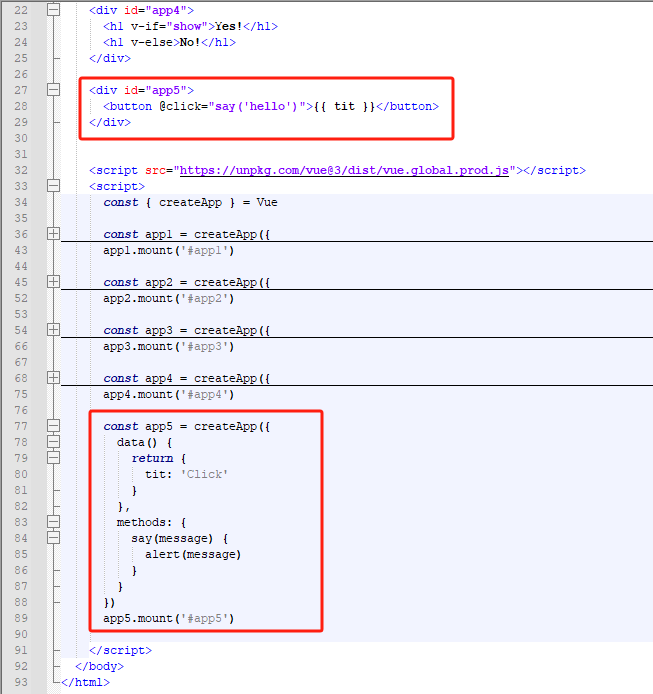This screenshot has height=694, width=653.
Task: Click the 'const app5 = createApp({' line
Action: pos(186,427)
